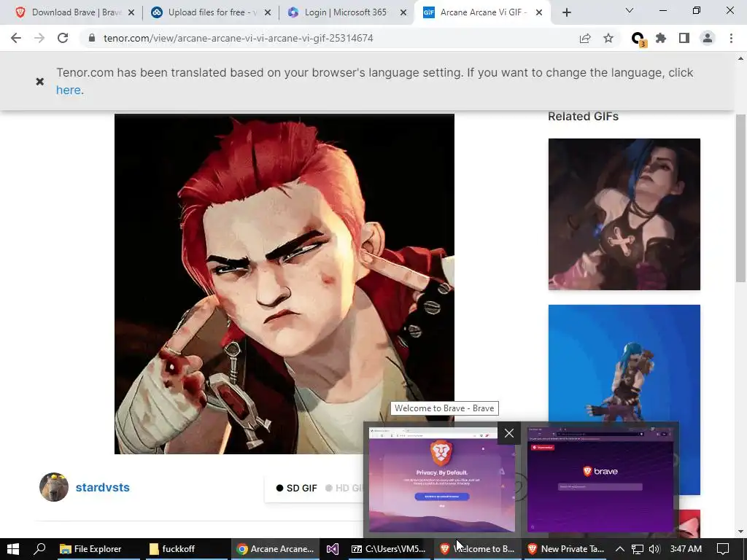Select the SD GIF option
The image size is (747, 560).
pos(296,488)
